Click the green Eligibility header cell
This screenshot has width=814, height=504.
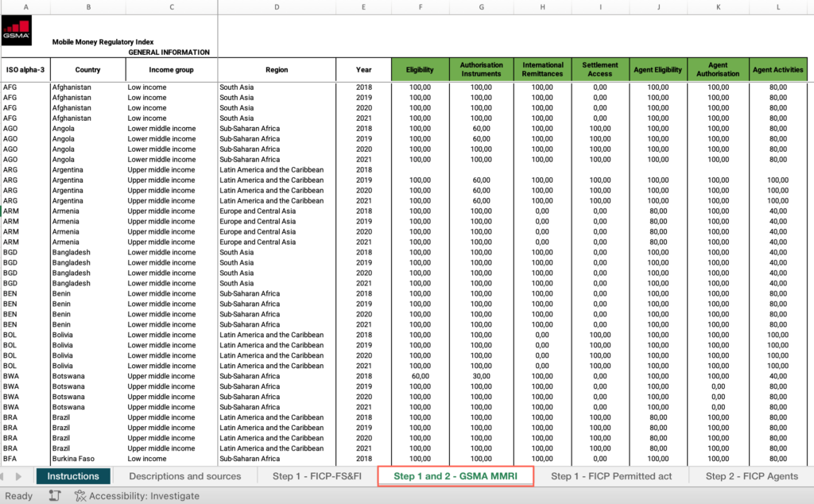point(420,69)
